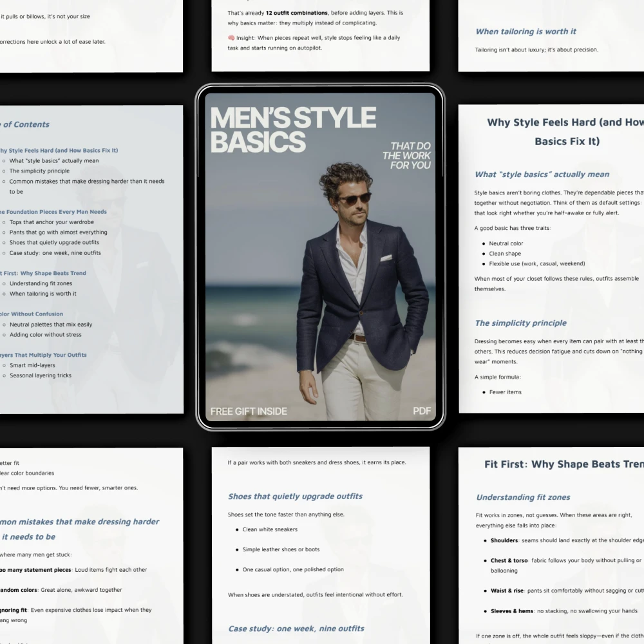Click the man's sunglasses on the cover photo
Image resolution: width=644 pixels, height=644 pixels.
tap(354, 198)
